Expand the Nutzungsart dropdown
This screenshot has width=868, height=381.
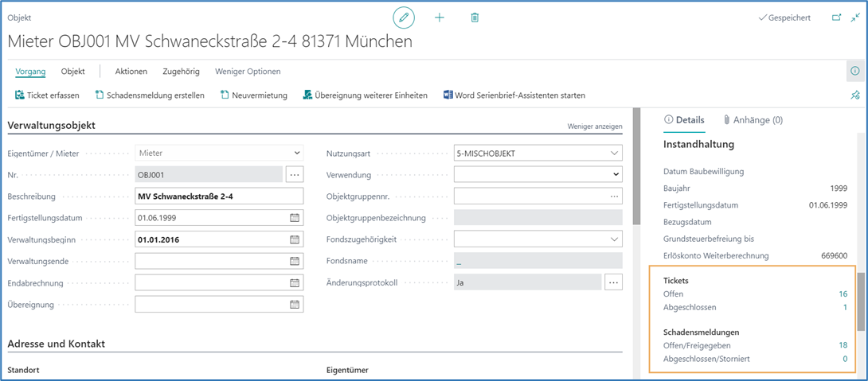[614, 153]
